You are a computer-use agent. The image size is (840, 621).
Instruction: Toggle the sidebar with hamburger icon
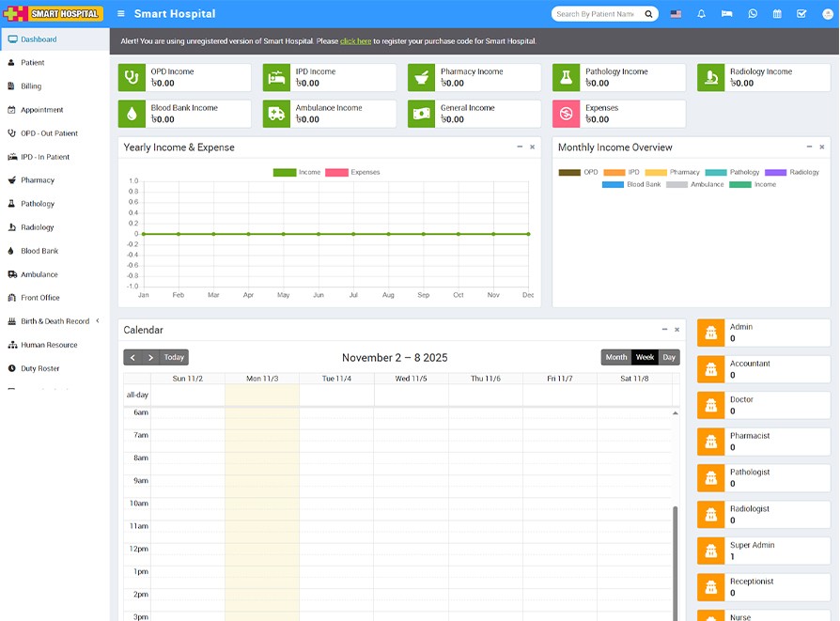(120, 14)
